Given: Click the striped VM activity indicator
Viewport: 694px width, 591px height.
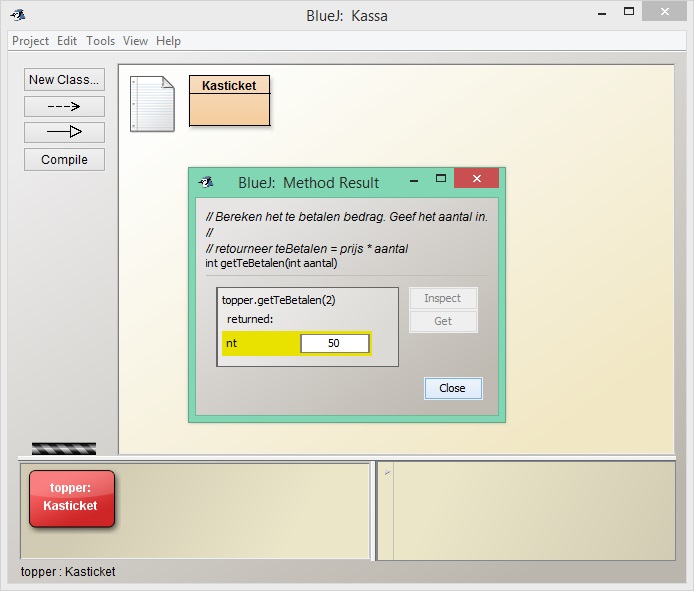Looking at the screenshot, I should (x=64, y=448).
